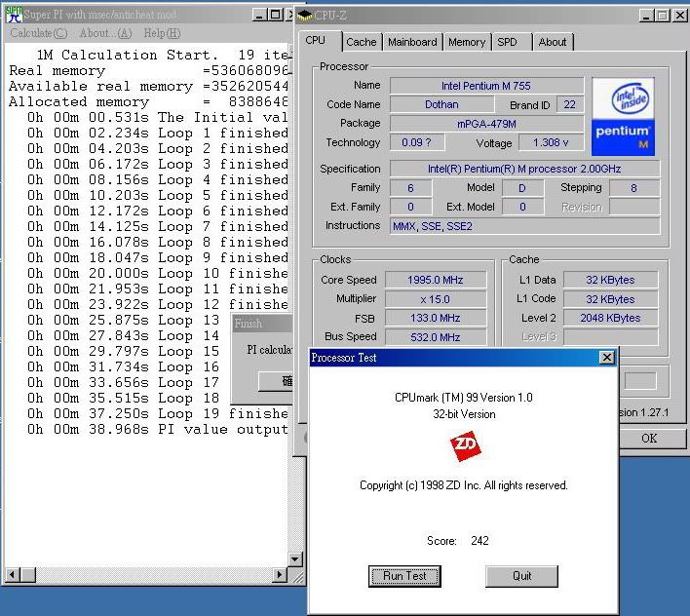Click the CPU-Z chip icon in title bar
The width and height of the screenshot is (690, 616).
pos(304,16)
